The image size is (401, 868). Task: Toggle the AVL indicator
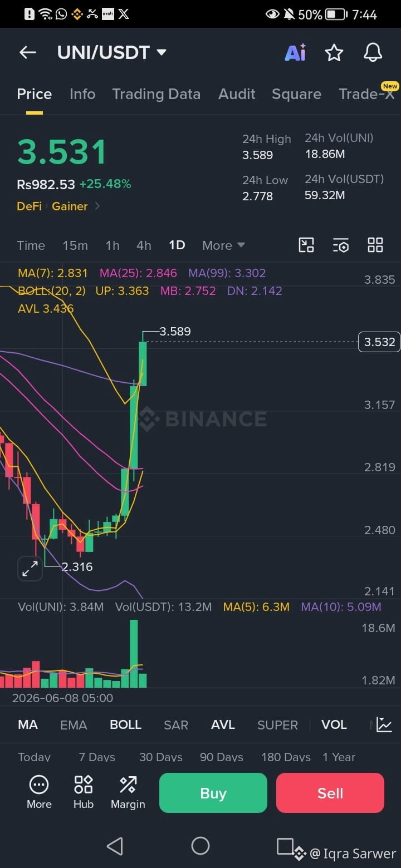223,724
